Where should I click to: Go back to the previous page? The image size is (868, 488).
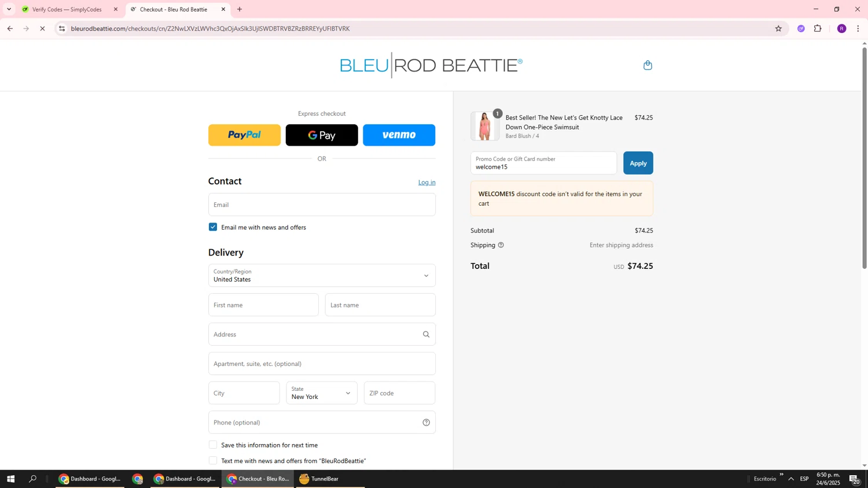[10, 28]
